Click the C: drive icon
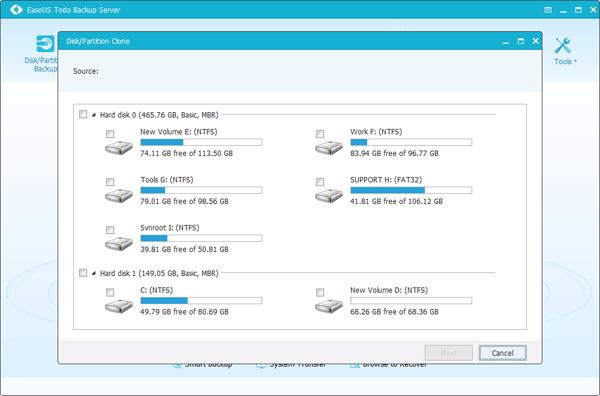Viewport: 600px width, 396px height. [x=119, y=306]
